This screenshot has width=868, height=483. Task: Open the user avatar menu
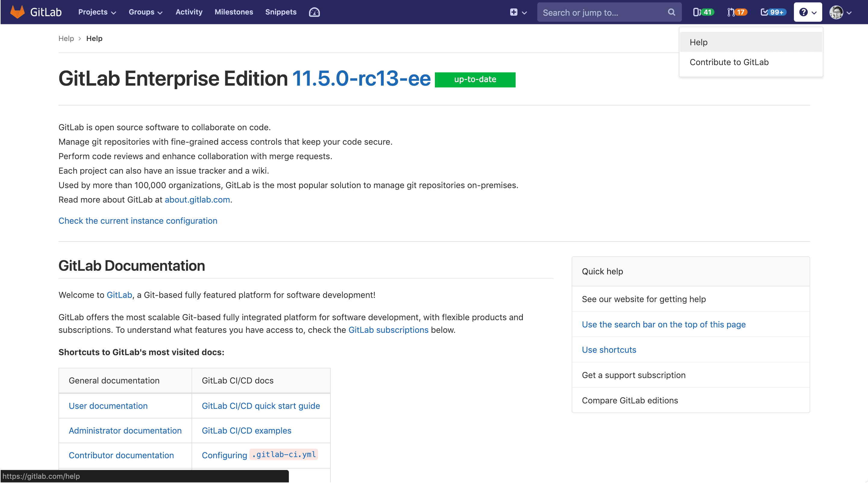836,12
